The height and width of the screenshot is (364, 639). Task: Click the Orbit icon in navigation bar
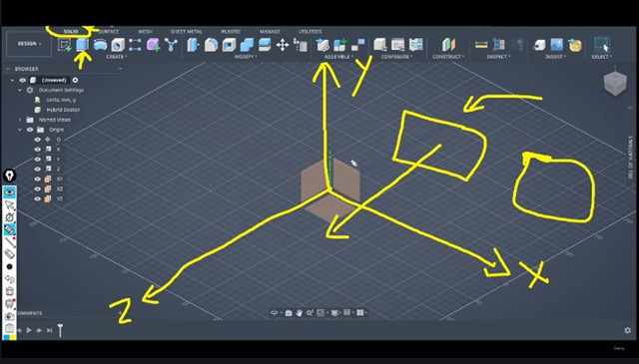point(275,313)
